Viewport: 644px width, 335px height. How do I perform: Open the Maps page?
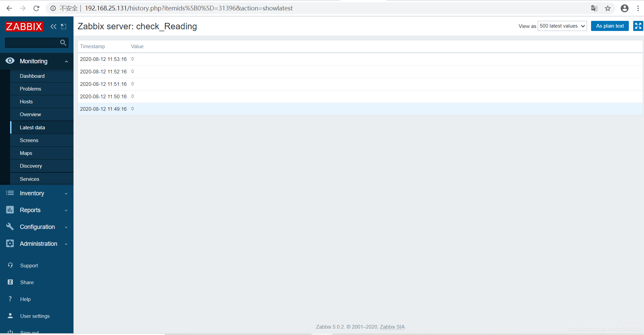(26, 153)
